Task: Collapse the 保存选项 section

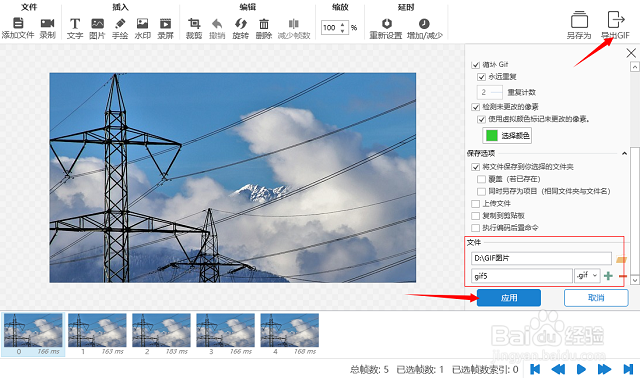Action: (624, 153)
